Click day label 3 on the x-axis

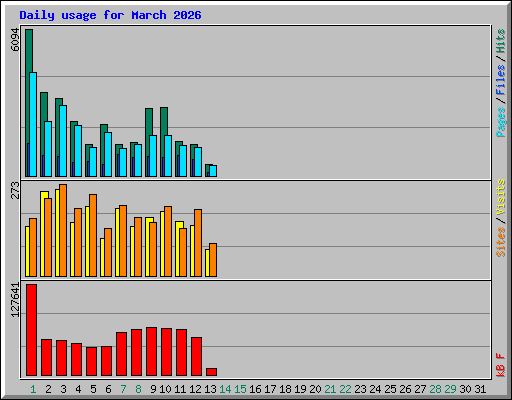click(x=63, y=389)
